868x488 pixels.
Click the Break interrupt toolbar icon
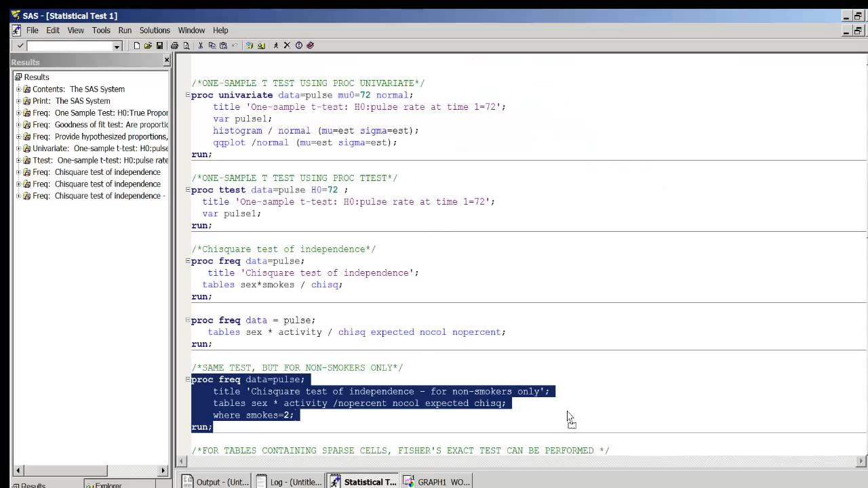click(298, 45)
